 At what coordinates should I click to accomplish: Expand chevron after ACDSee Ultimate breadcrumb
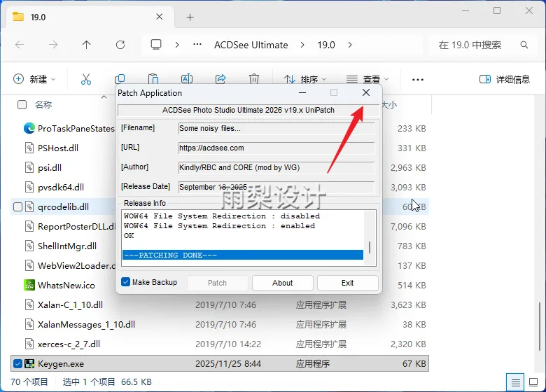click(302, 45)
